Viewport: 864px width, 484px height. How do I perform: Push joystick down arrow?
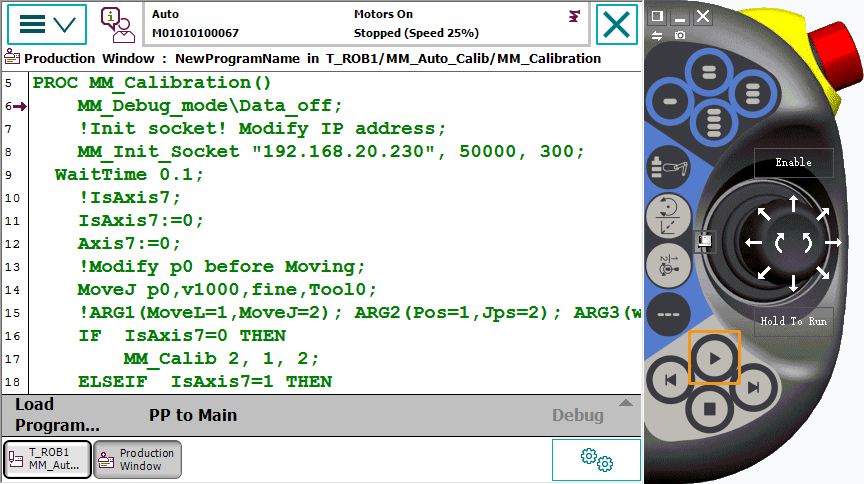793,283
